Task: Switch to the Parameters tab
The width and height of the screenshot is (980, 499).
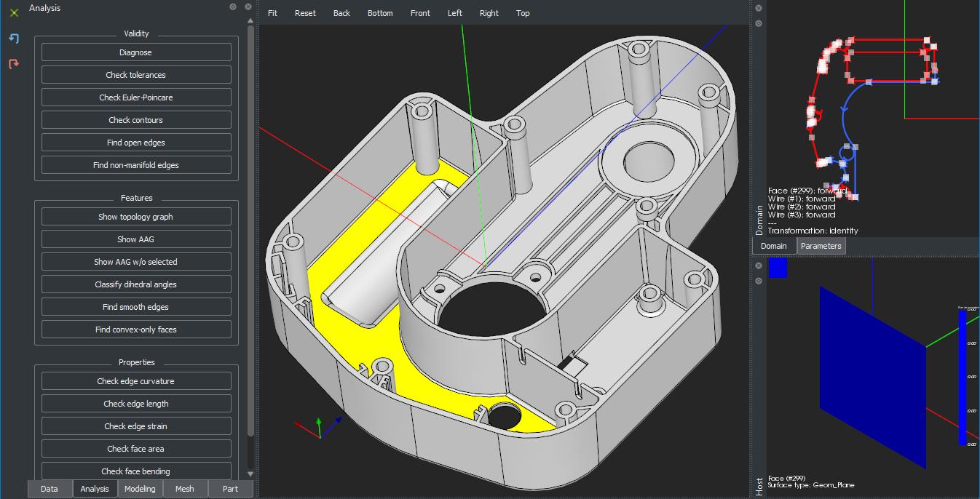Action: [x=821, y=246]
